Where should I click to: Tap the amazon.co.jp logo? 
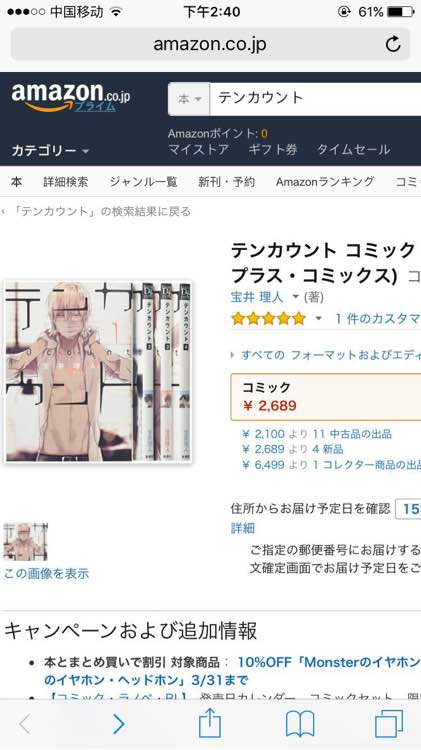point(71,97)
